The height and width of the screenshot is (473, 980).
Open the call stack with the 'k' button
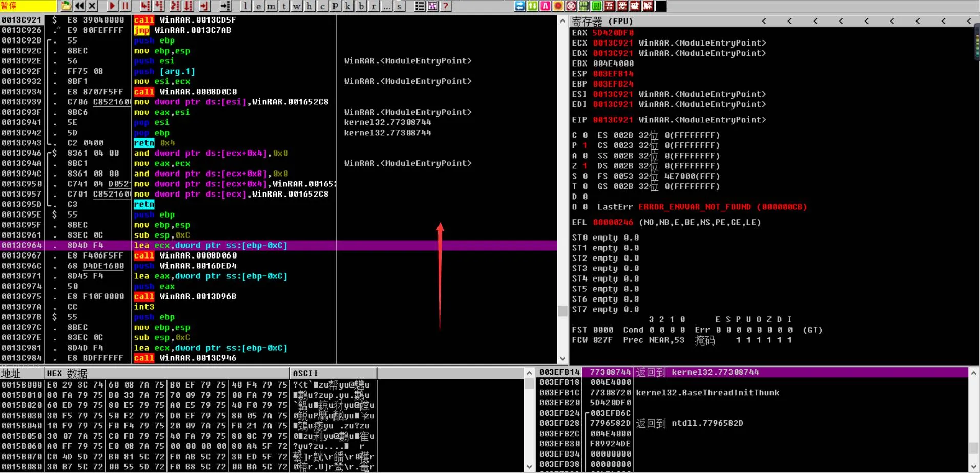pyautogui.click(x=348, y=6)
